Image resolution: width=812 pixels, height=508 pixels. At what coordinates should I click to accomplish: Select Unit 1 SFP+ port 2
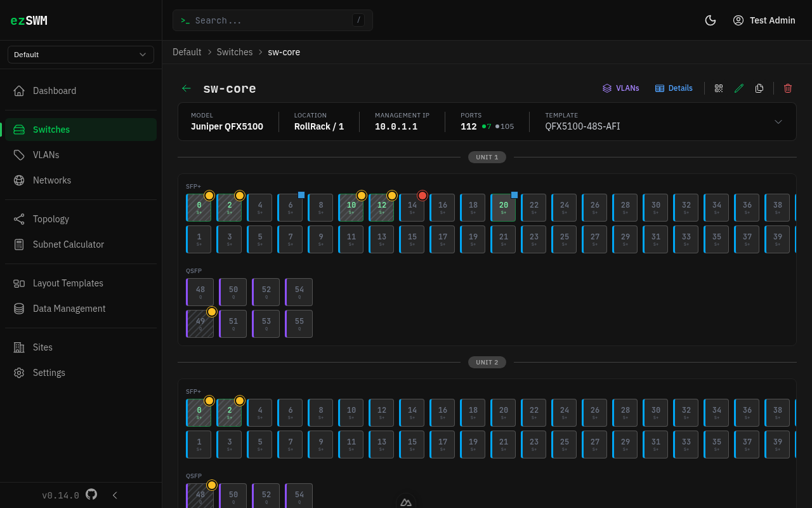pyautogui.click(x=229, y=208)
